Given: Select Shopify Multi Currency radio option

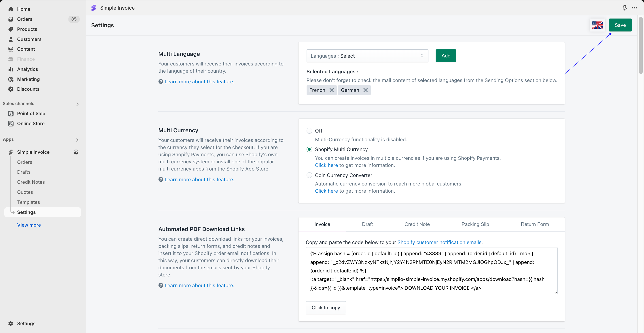Looking at the screenshot, I should click(309, 149).
